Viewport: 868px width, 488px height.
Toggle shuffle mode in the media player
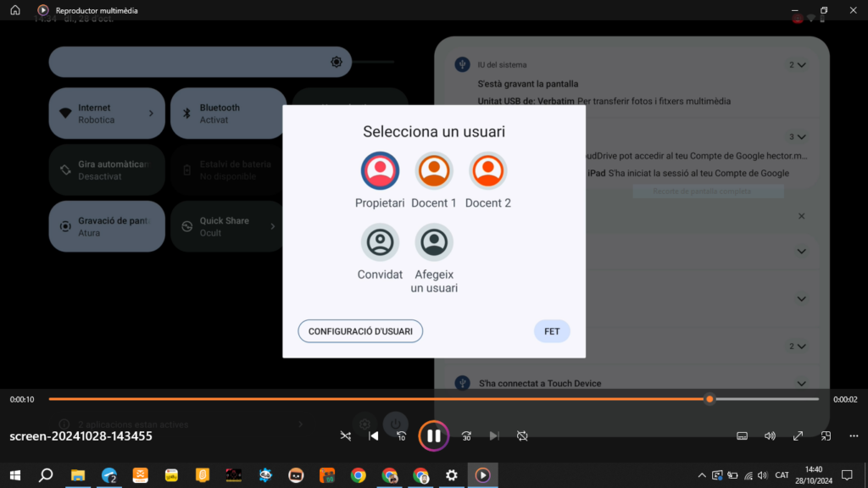[346, 435]
